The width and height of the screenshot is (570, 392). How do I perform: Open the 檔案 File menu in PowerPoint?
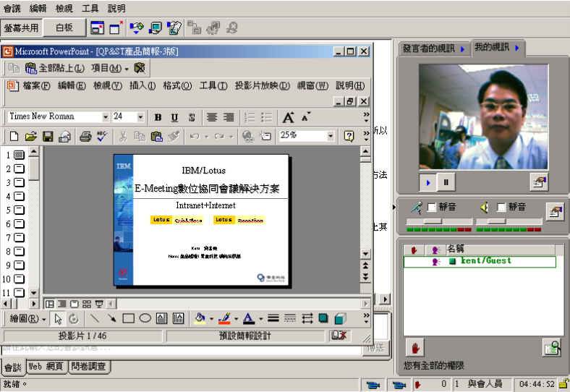(36, 86)
